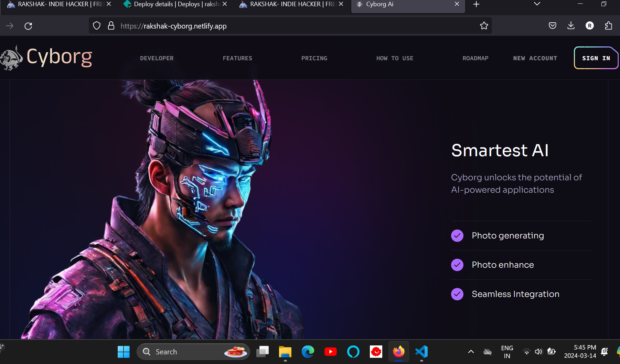620x364 pixels.
Task: View site security lock information
Action: (x=111, y=26)
